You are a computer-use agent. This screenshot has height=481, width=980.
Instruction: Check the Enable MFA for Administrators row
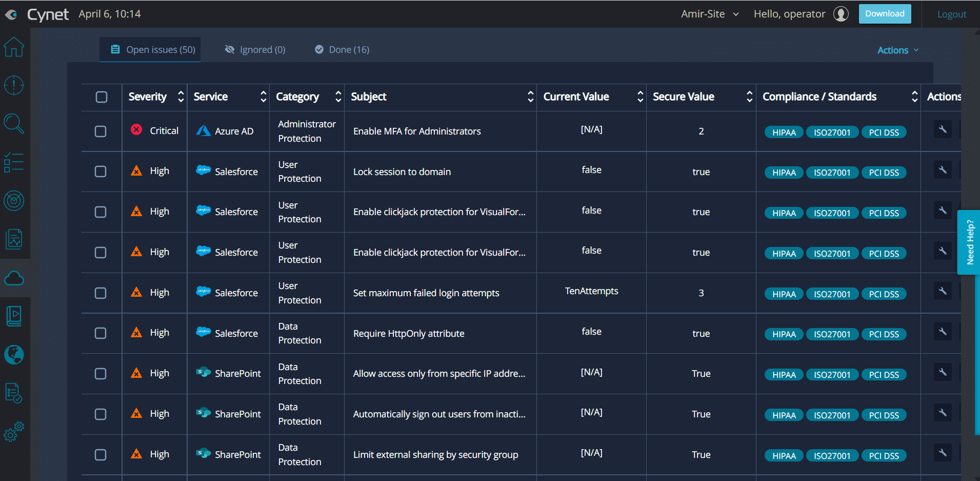pyautogui.click(x=101, y=131)
